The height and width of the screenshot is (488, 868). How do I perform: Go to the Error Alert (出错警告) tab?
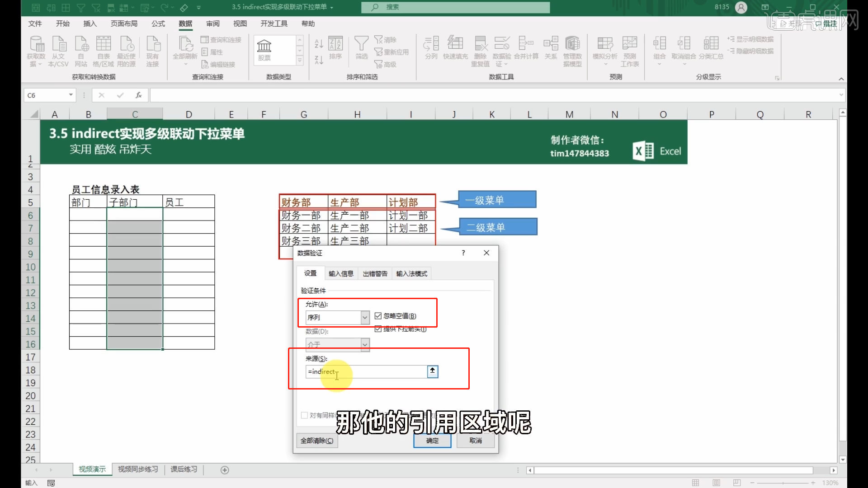pyautogui.click(x=375, y=273)
